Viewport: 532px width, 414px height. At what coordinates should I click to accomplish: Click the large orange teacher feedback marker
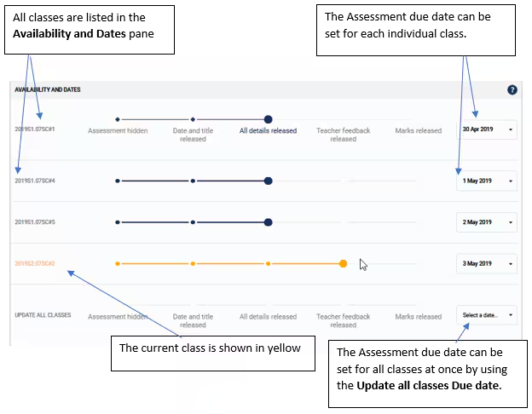343,264
